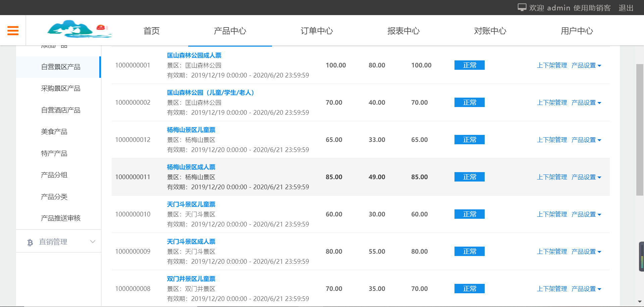
Task: Switch to the 报表中心 tab
Action: point(403,31)
